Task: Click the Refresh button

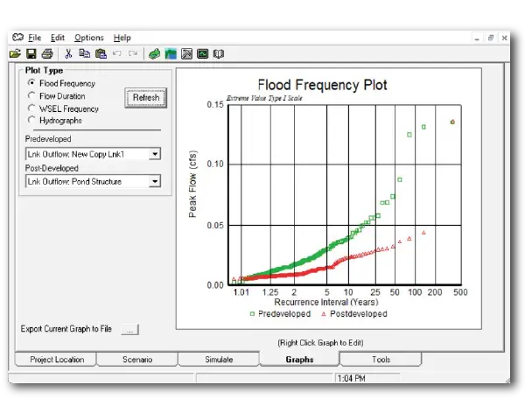Action: pyautogui.click(x=145, y=97)
